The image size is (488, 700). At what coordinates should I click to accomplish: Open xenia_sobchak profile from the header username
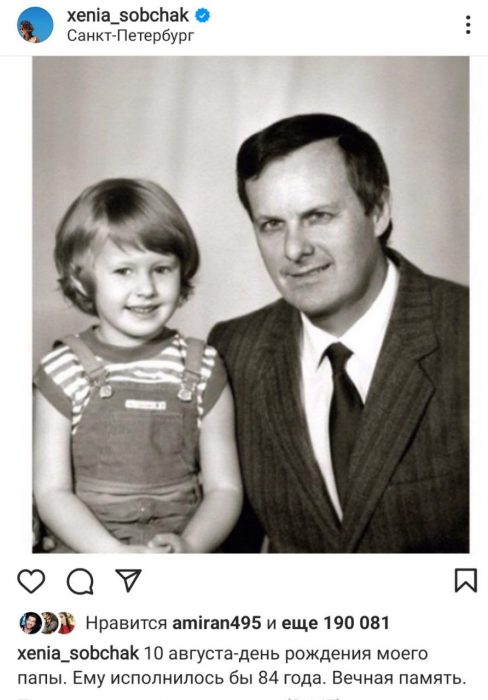pos(128,16)
